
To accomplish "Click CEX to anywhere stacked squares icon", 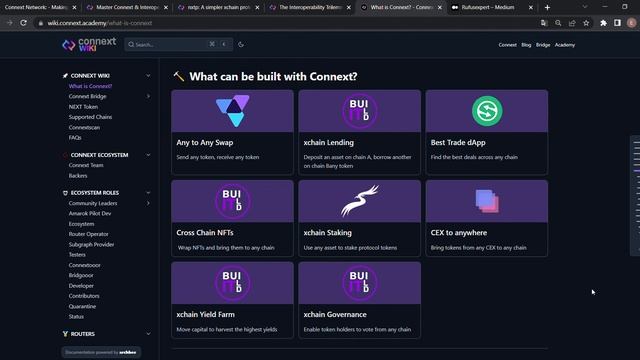I will tap(487, 201).
